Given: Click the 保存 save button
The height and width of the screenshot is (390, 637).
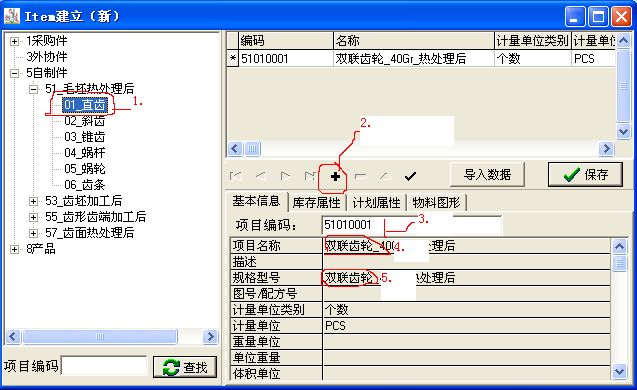Looking at the screenshot, I should [x=585, y=175].
